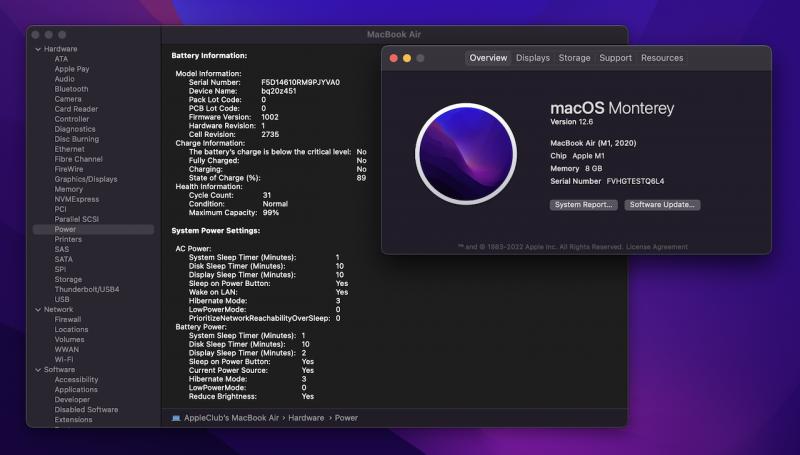
Task: Select NVMExpress in the sidebar
Action: point(77,199)
